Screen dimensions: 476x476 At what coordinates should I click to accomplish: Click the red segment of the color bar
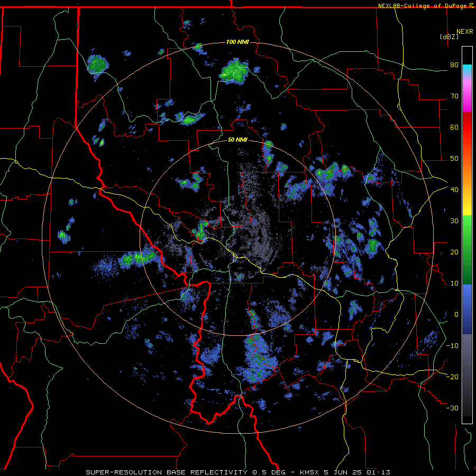467,127
